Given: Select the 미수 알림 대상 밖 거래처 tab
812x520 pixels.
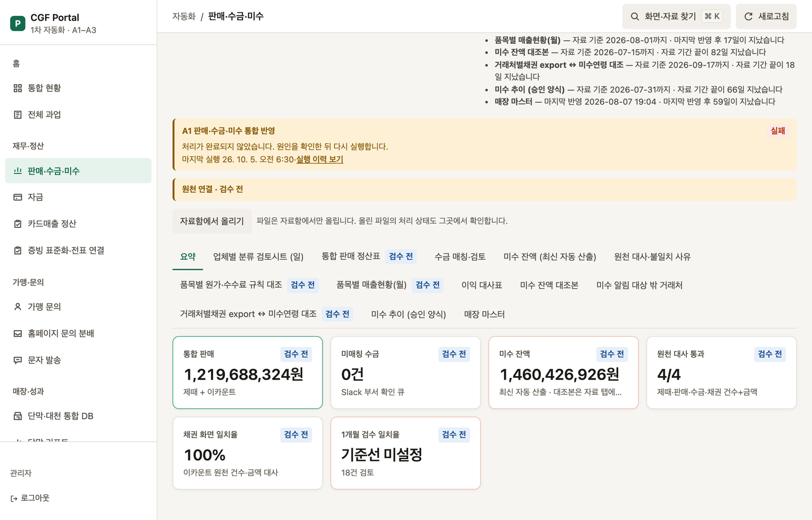Looking at the screenshot, I should point(639,285).
